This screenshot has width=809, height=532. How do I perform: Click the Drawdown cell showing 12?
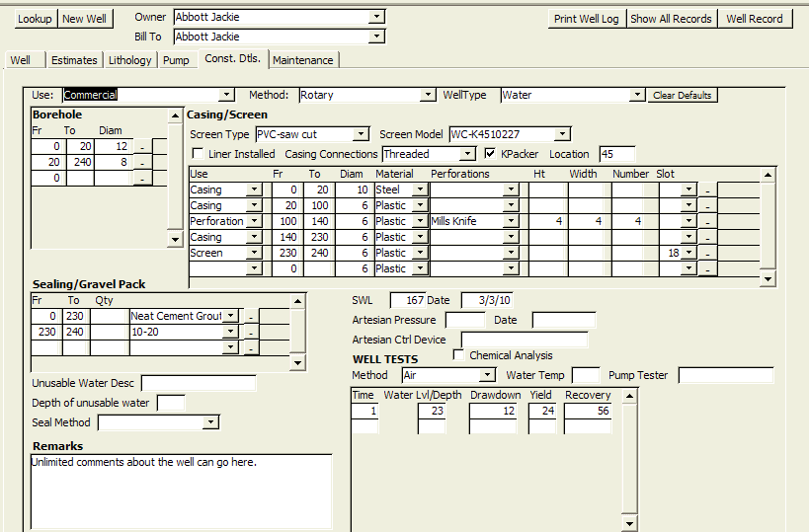point(493,411)
